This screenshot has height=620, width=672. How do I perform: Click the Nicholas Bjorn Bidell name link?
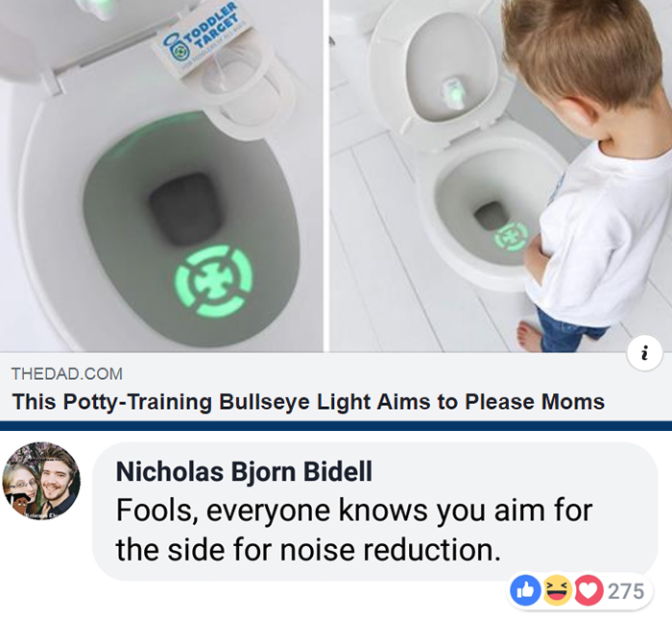[x=244, y=472]
